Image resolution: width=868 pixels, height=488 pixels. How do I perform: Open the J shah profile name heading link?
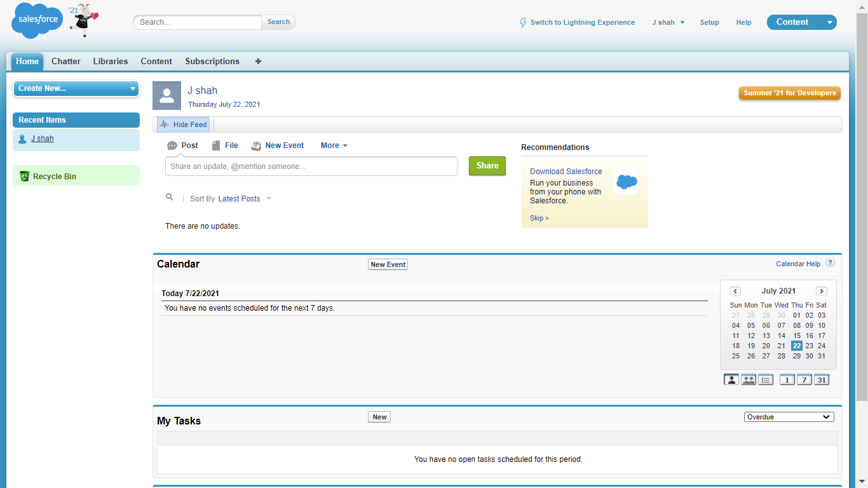(x=203, y=90)
